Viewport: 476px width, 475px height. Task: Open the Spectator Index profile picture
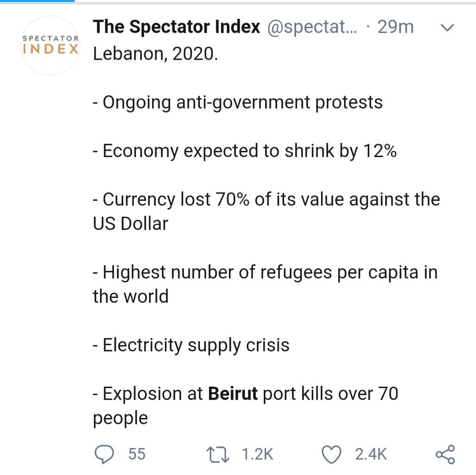point(51,45)
